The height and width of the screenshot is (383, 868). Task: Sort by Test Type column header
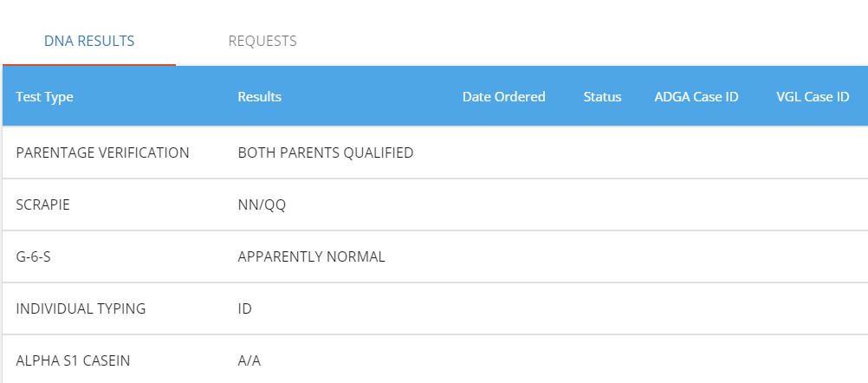tap(44, 97)
